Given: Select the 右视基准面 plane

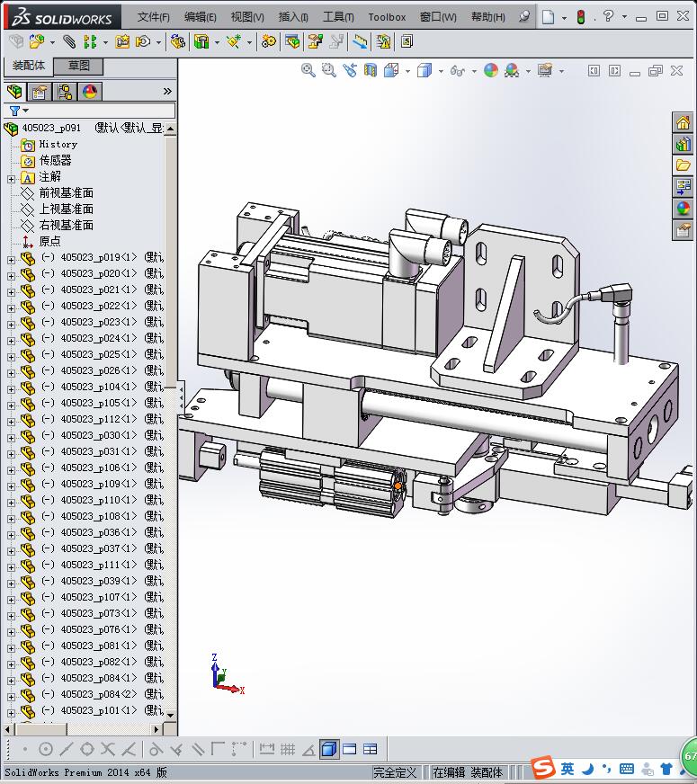Looking at the screenshot, I should coord(66,225).
